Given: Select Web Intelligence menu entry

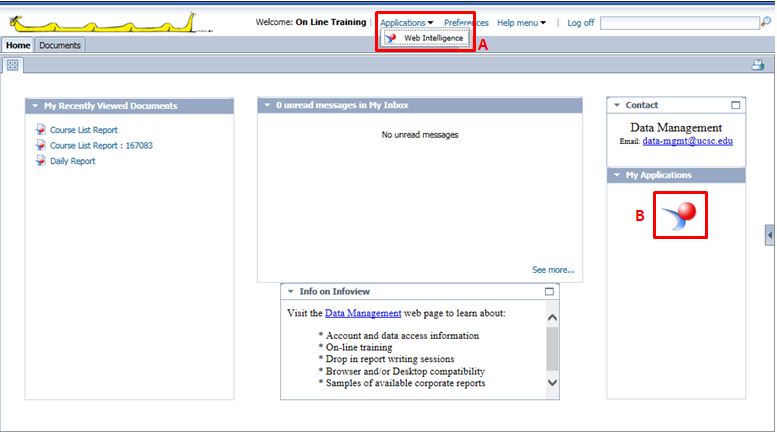Looking at the screenshot, I should pyautogui.click(x=425, y=38).
